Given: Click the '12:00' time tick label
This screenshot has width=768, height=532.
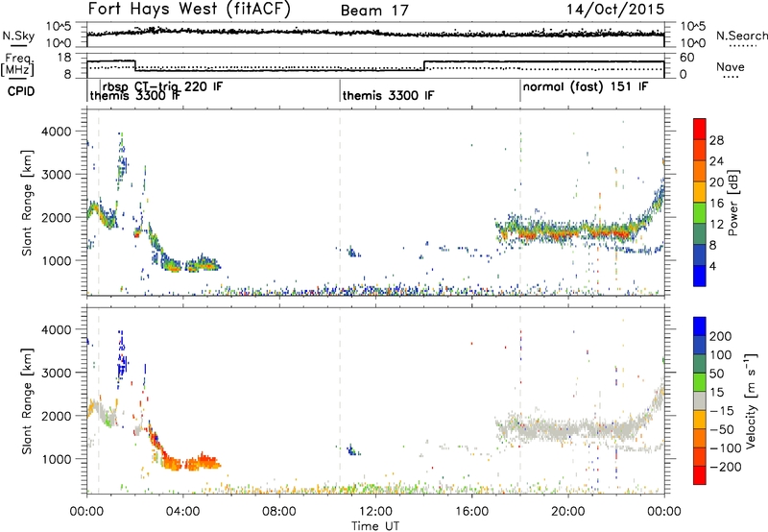Looking at the screenshot, I should (375, 512).
